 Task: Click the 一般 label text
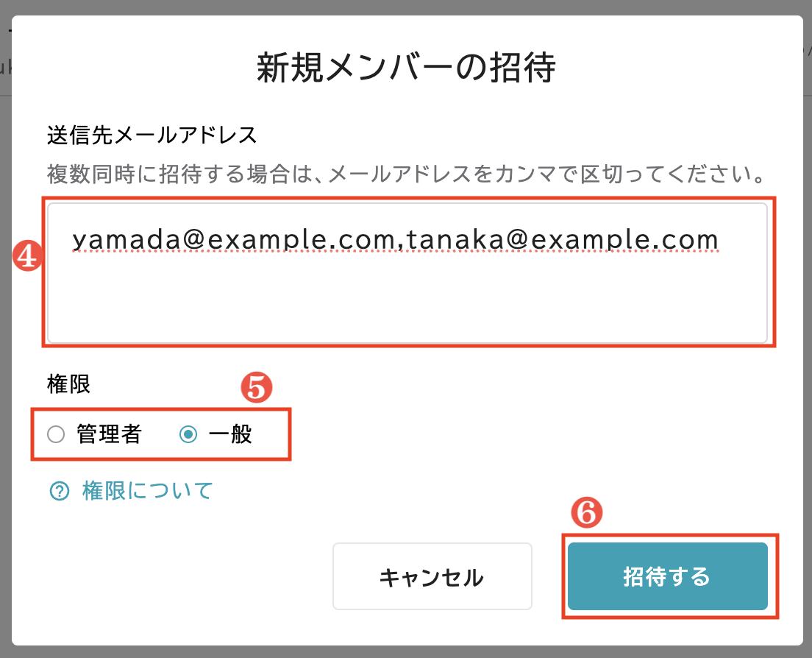[230, 435]
